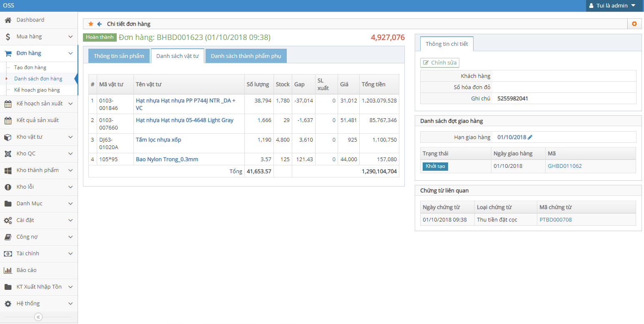The width and height of the screenshot is (644, 324).
Task: Collapse sidebar with double-chevron button
Action: click(38, 317)
